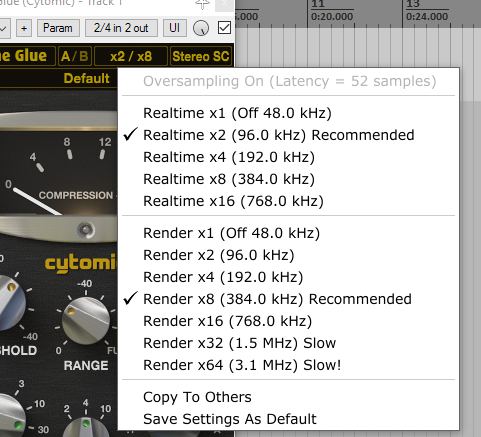
Task: Select Realtime x16 (768.0 kHz)
Action: pos(289,201)
